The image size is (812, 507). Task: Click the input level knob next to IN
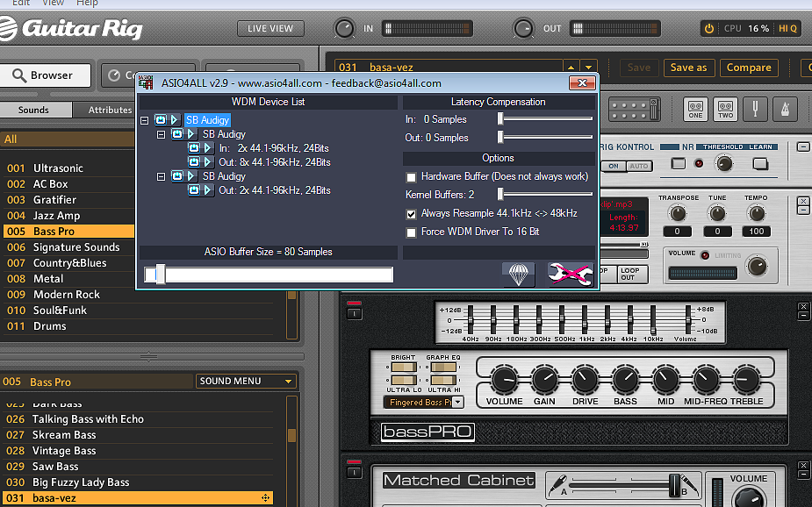point(344,28)
